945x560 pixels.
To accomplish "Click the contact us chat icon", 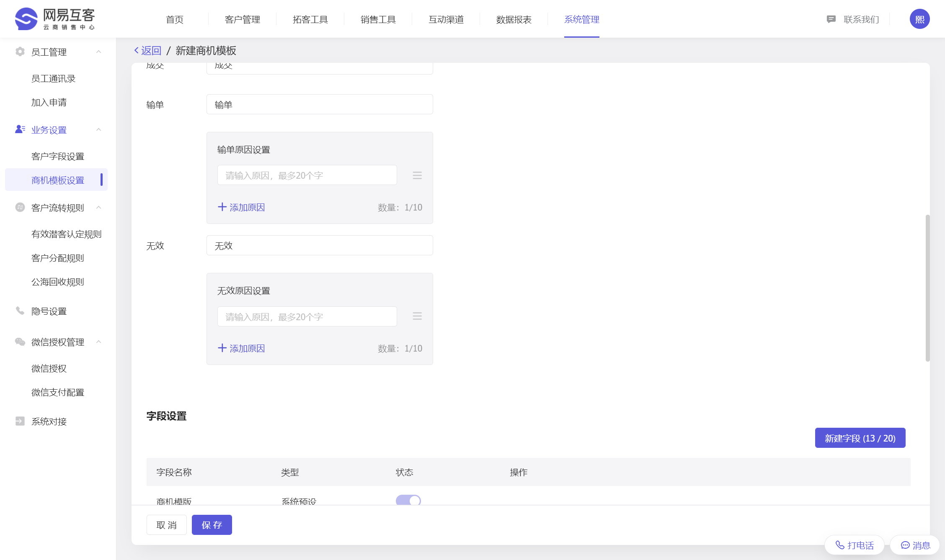I will 831,19.
